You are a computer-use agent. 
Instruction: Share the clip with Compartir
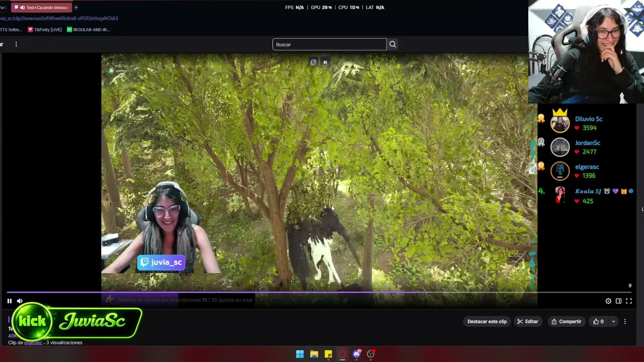point(566,322)
